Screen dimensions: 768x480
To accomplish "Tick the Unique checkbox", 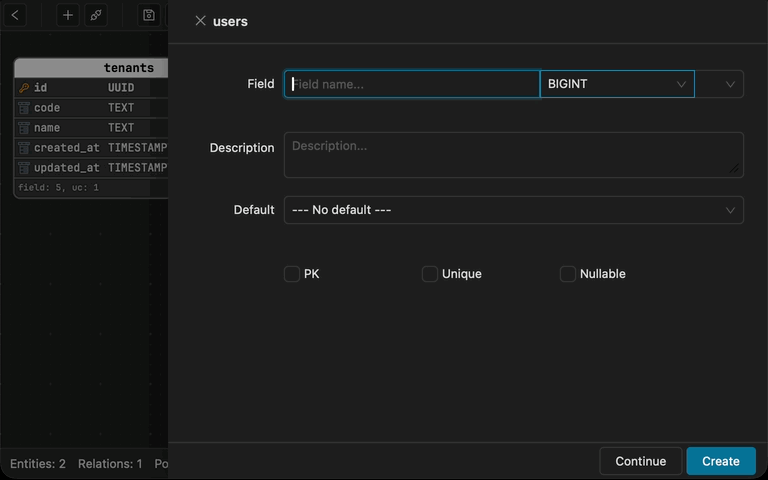I will [430, 274].
